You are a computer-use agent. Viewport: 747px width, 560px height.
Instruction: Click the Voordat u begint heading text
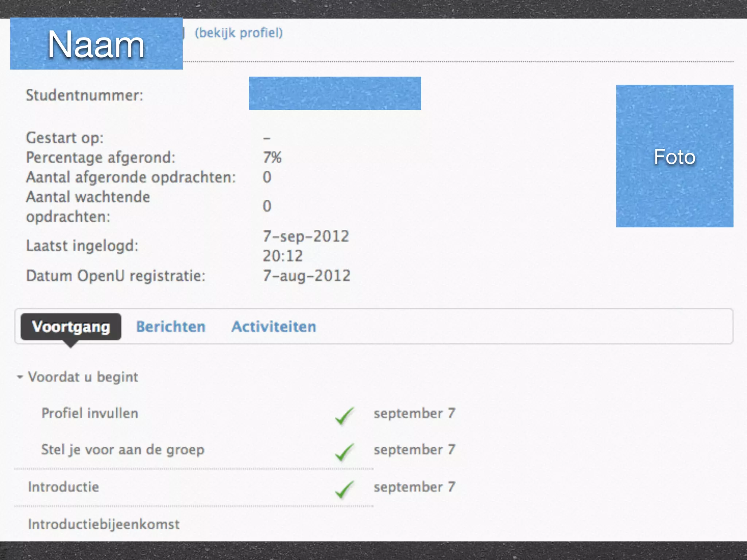click(x=83, y=377)
